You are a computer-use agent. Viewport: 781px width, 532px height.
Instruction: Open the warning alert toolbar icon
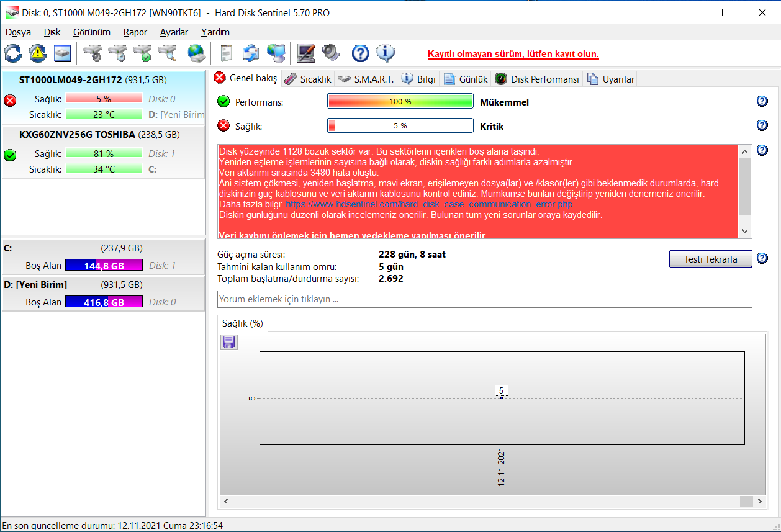click(38, 53)
